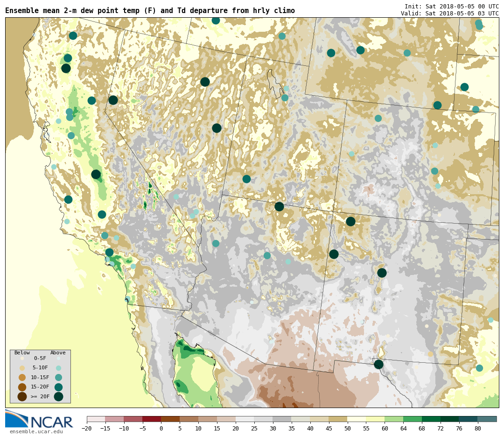Click the green colorbar segment from 64 to 68
The height and width of the screenshot is (437, 504).
click(413, 419)
